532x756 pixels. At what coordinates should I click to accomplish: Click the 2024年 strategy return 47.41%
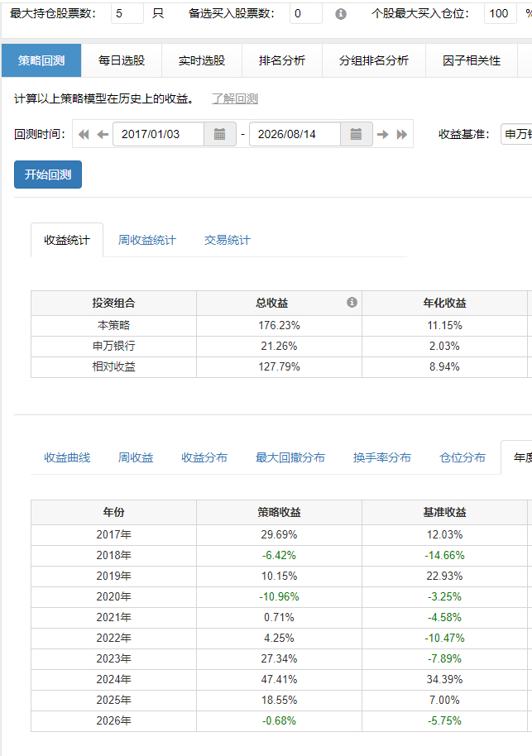tap(280, 680)
